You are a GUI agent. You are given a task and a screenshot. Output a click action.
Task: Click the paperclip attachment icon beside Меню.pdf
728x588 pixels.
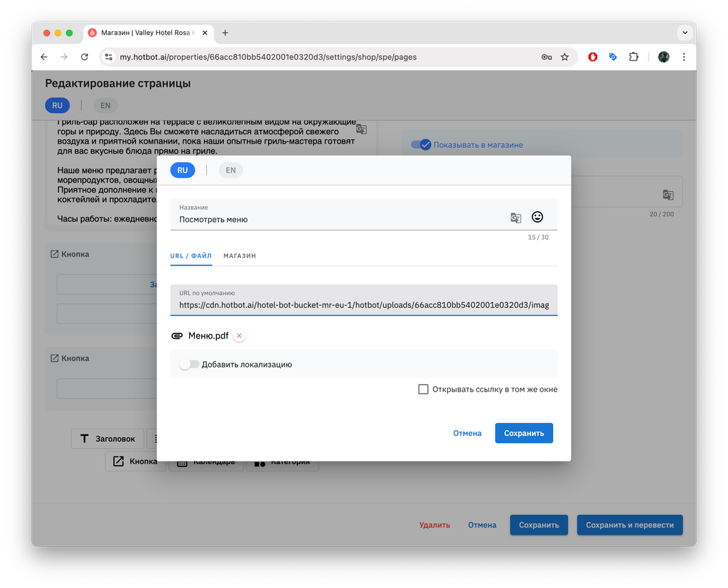point(177,336)
